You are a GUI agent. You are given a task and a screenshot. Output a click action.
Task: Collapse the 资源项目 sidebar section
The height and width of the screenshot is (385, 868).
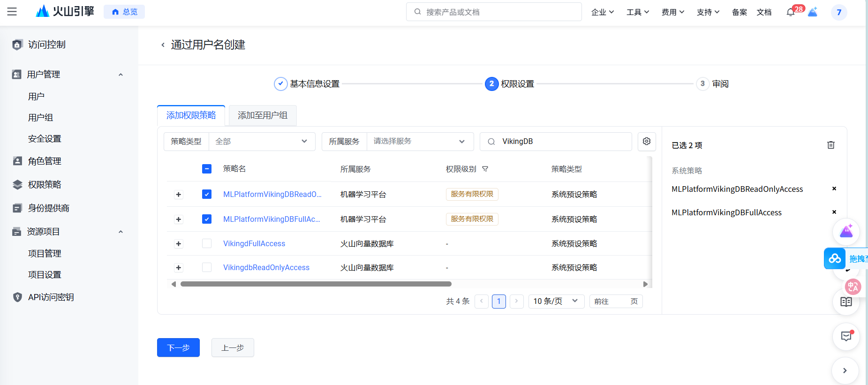121,232
